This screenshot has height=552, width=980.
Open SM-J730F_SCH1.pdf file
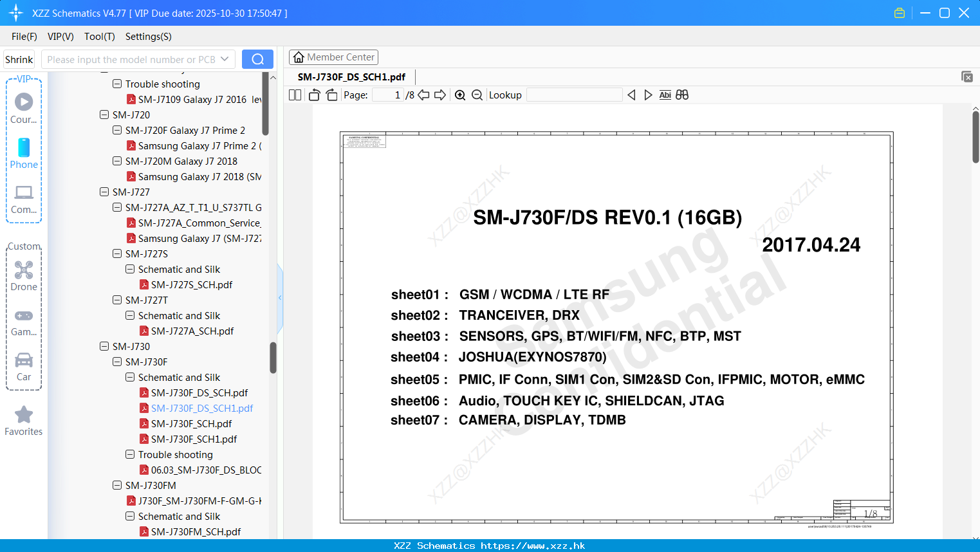(194, 439)
